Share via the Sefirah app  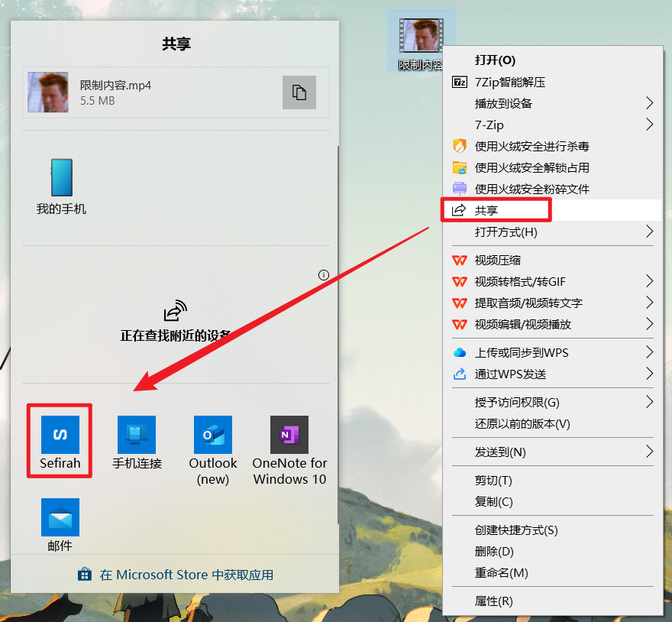click(x=60, y=442)
